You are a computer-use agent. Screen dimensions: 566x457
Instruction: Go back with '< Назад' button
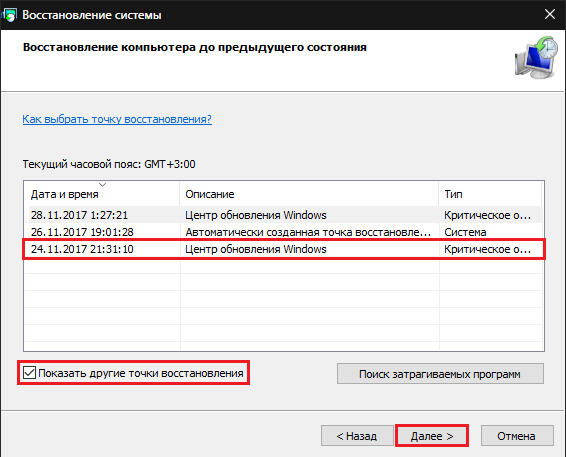tap(357, 436)
